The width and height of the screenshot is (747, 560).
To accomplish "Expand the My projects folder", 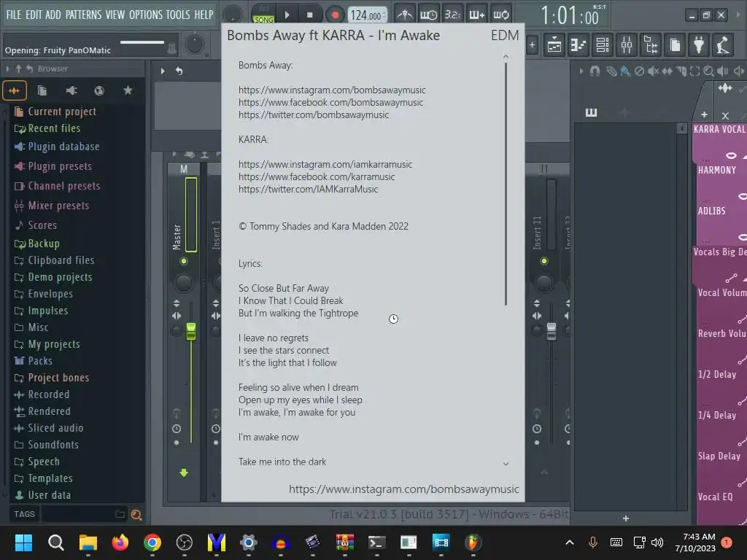I will [x=47, y=344].
